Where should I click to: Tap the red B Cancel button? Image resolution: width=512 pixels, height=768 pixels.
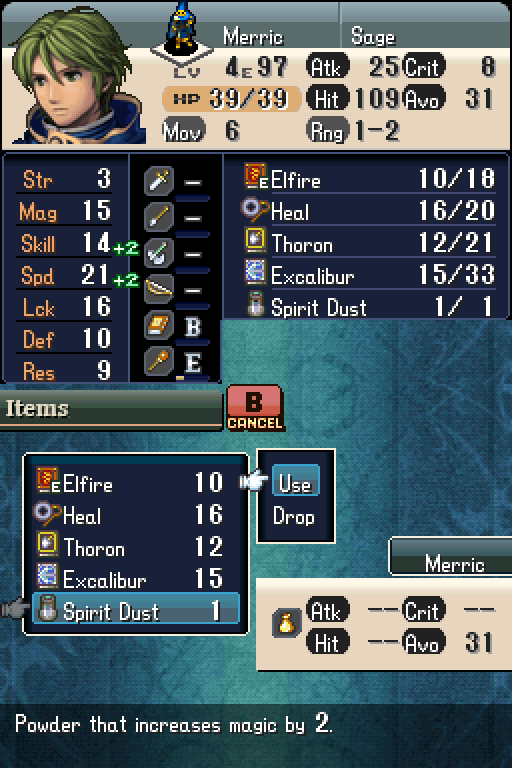(254, 408)
